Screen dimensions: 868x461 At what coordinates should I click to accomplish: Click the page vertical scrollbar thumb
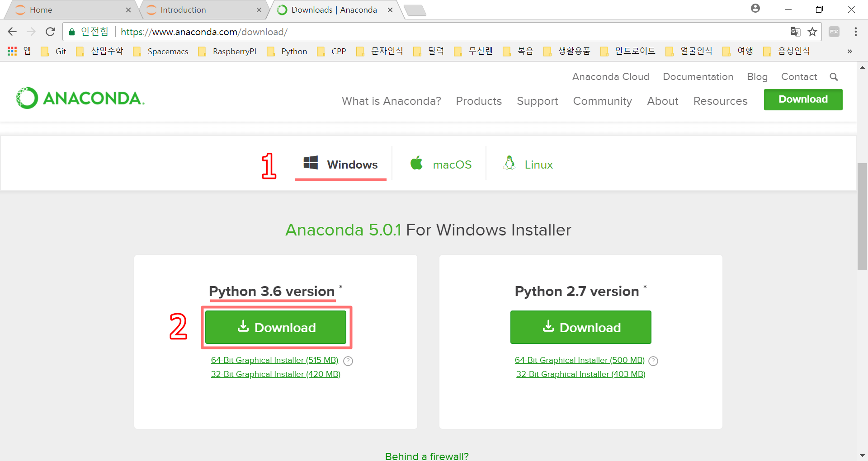pyautogui.click(x=862, y=216)
